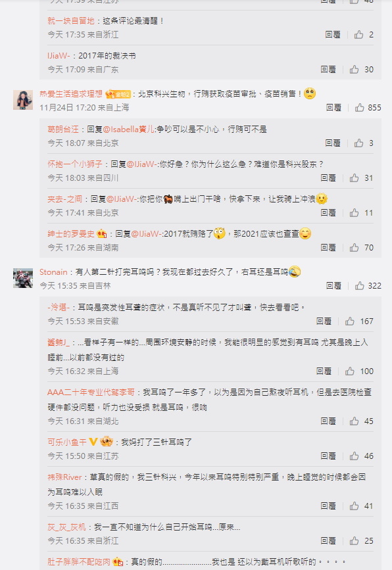The width and height of the screenshot is (392, 570).
Task: Reply to Stonain's tinnitus comment
Action: pyautogui.click(x=333, y=286)
